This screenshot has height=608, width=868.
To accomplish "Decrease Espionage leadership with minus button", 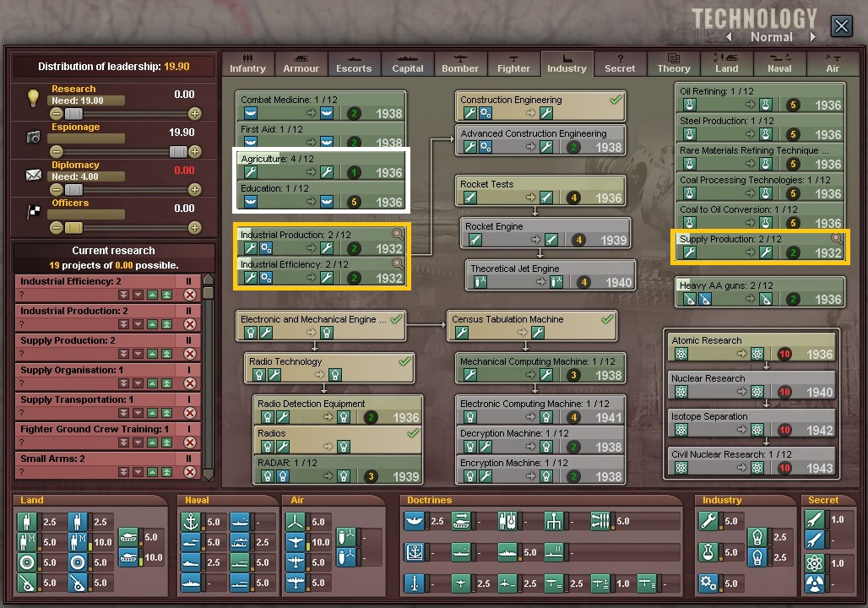I will [56, 152].
